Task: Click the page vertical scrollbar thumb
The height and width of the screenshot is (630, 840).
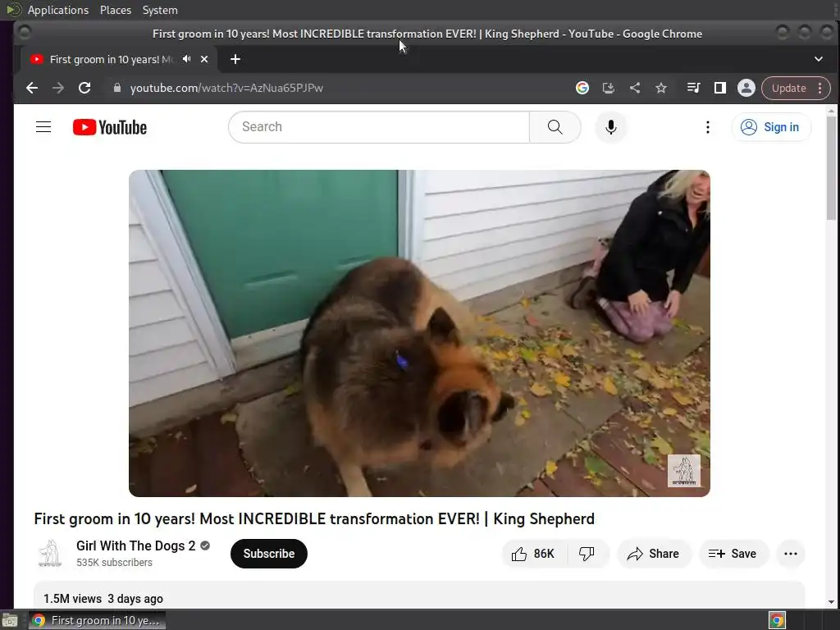Action: tap(831, 167)
